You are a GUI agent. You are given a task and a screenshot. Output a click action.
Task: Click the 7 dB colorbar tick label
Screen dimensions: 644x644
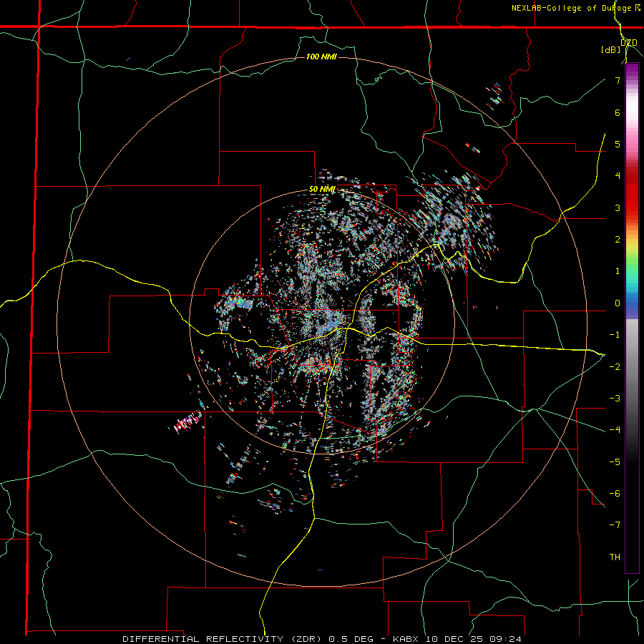point(618,80)
